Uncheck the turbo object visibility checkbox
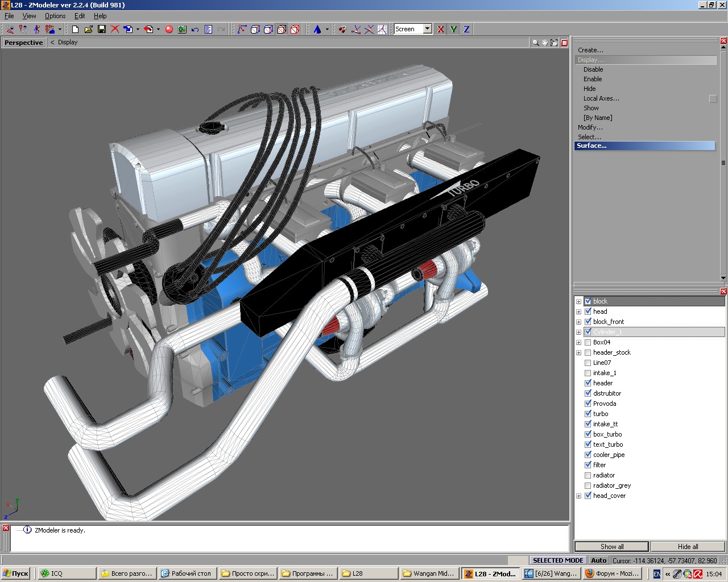The image size is (728, 582). 588,414
